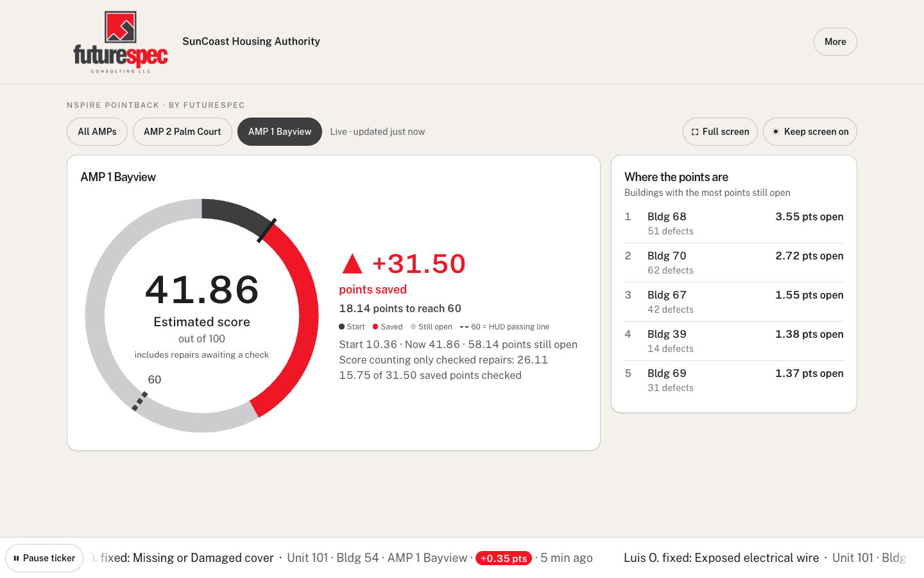This screenshot has height=578, width=924.
Task: Toggle the Keep screen on button
Action: 810,132
